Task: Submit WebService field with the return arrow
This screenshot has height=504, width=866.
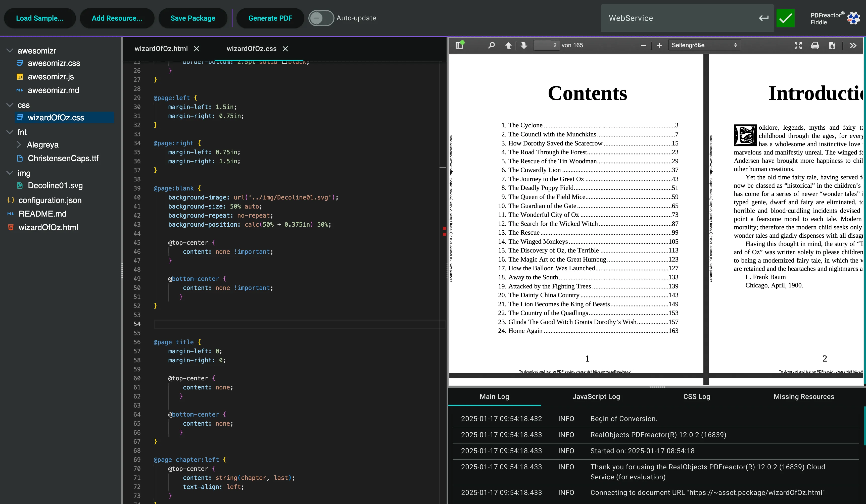Action: (x=763, y=18)
